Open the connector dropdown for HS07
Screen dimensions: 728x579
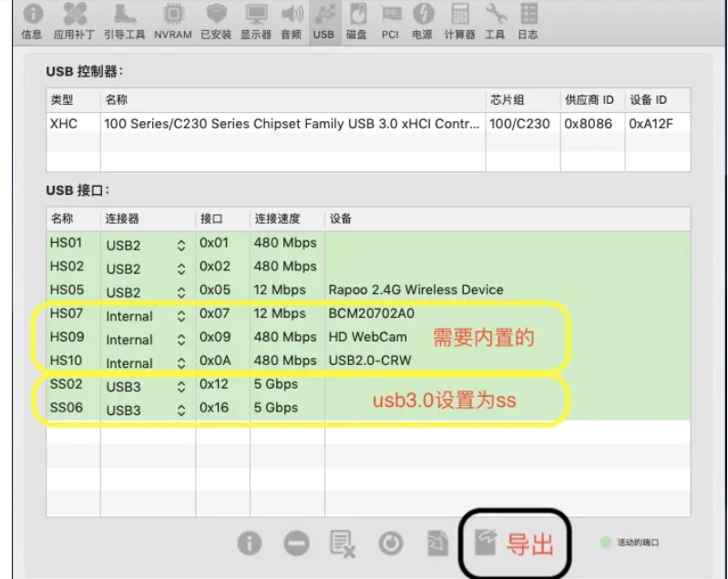[180, 316]
